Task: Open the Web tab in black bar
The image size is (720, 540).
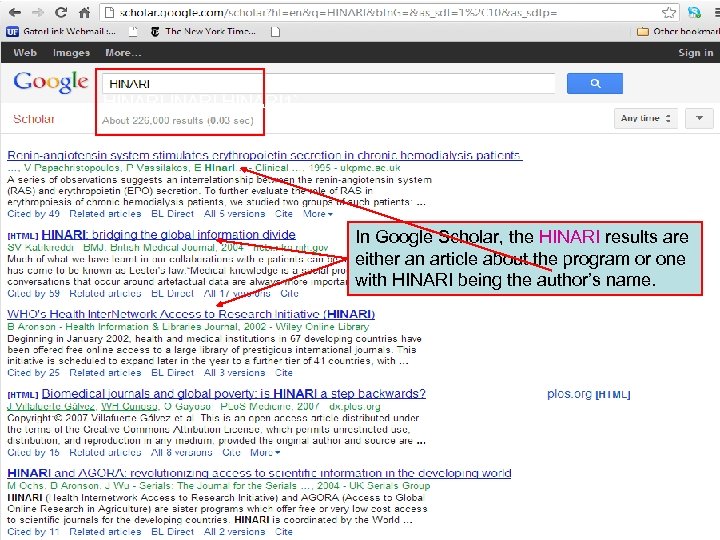Action: [x=25, y=52]
